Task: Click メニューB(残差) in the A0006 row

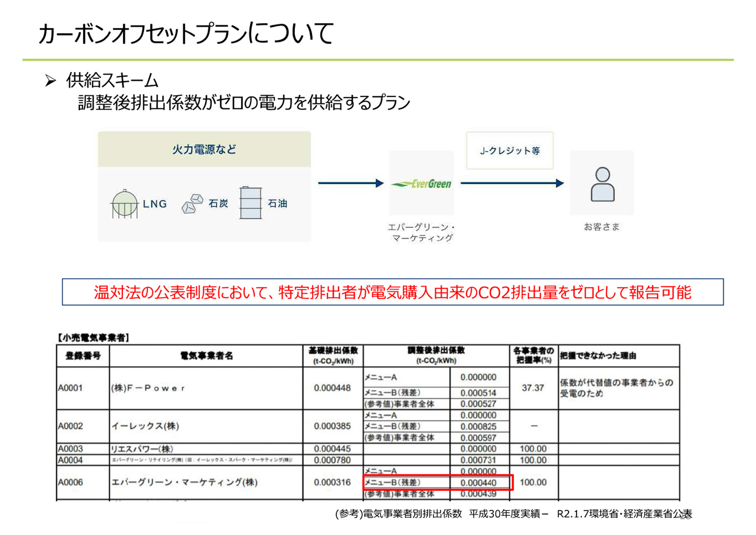Action: [393, 483]
